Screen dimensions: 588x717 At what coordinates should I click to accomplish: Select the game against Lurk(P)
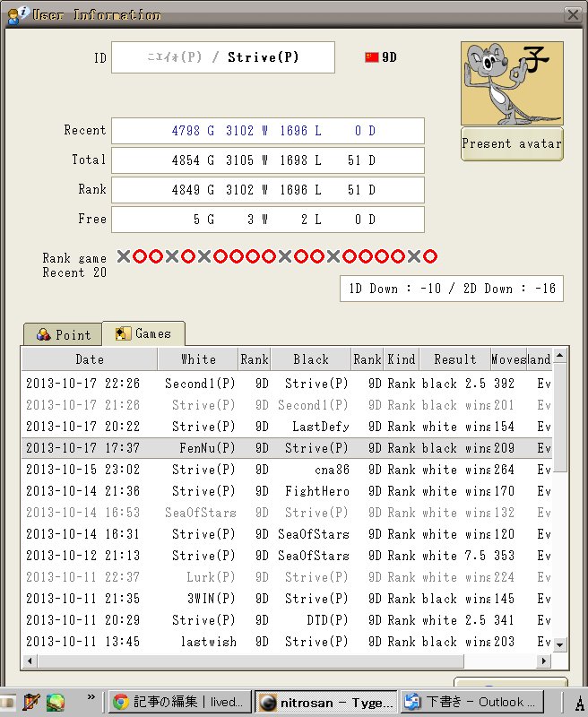pyautogui.click(x=287, y=576)
